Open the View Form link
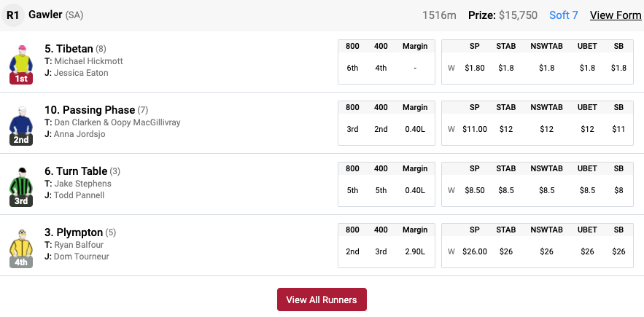This screenshot has height=317, width=644. point(616,15)
